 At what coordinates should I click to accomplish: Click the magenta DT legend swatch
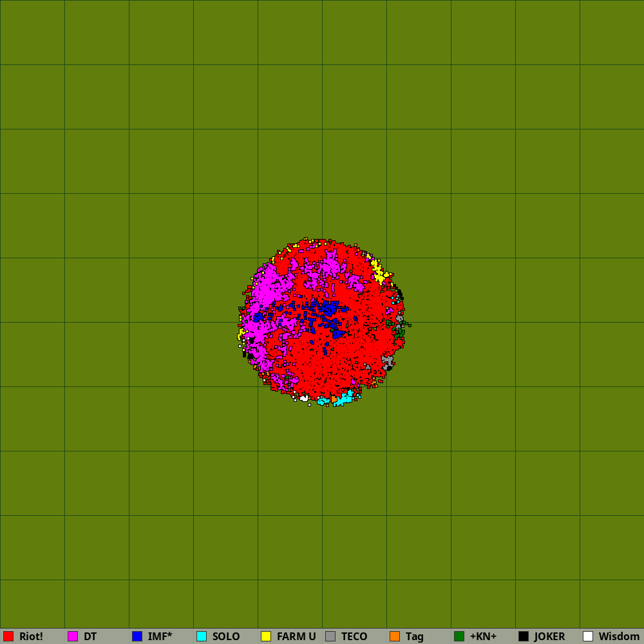[73, 636]
